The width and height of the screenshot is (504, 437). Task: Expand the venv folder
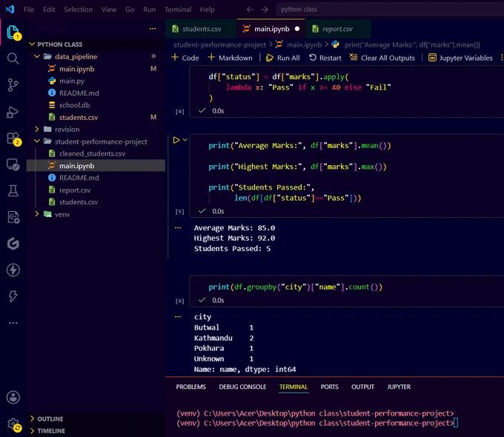[x=37, y=214]
